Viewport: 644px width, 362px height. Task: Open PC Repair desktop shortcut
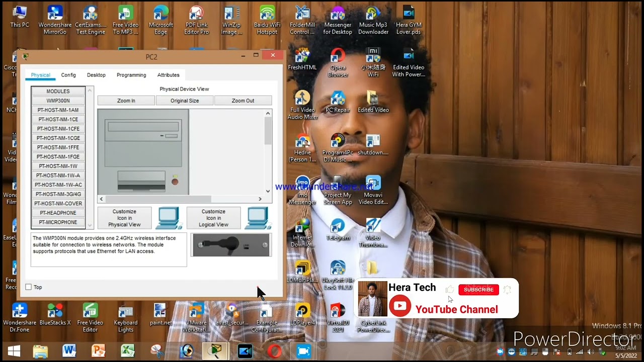(x=338, y=102)
